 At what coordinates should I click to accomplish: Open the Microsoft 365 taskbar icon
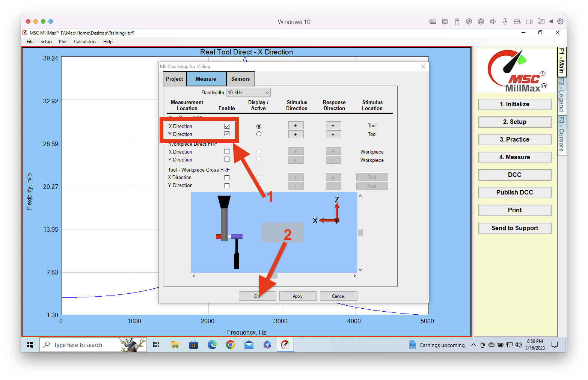pos(267,345)
